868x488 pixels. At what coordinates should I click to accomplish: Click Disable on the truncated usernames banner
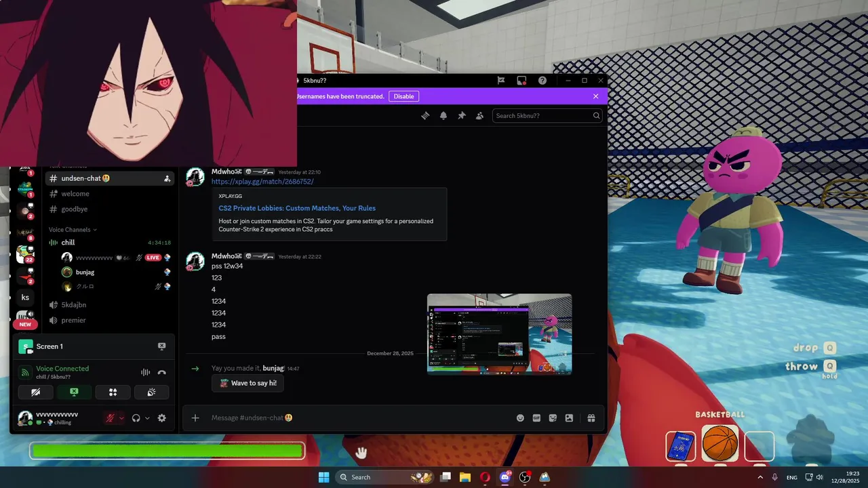click(x=403, y=96)
